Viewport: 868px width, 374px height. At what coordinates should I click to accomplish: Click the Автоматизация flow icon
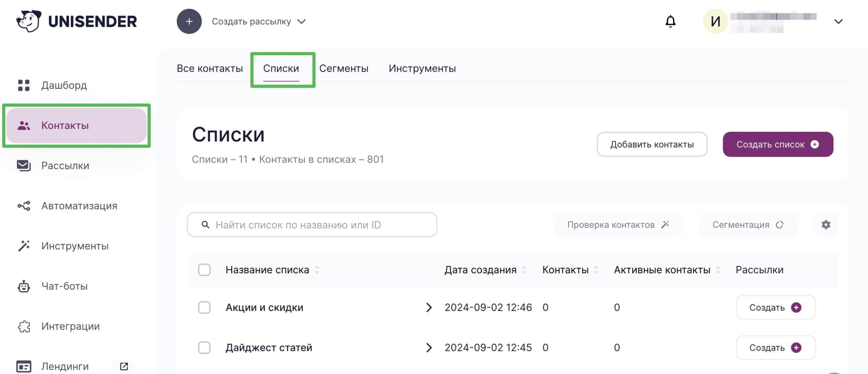point(24,206)
